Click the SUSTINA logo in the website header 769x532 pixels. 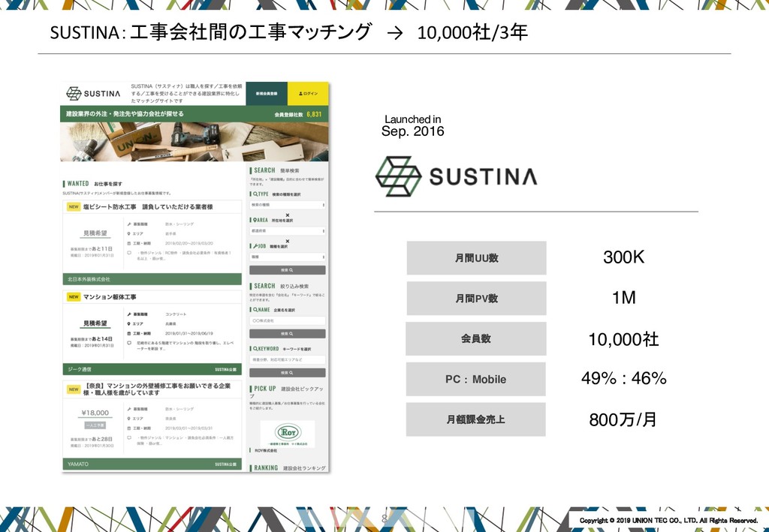pos(93,94)
